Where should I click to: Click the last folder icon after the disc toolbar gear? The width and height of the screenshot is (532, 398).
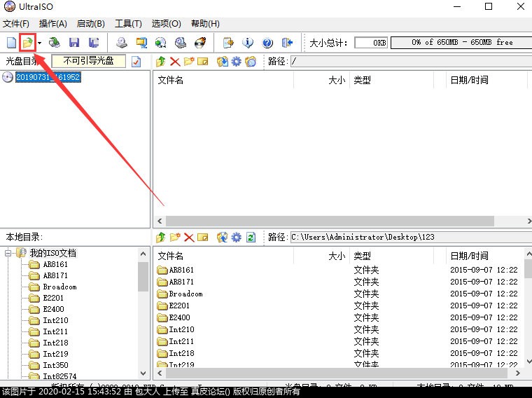click(x=251, y=62)
